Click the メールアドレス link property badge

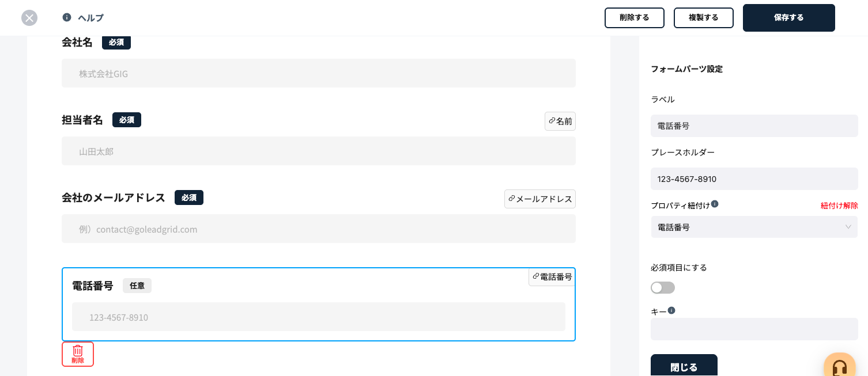(540, 199)
